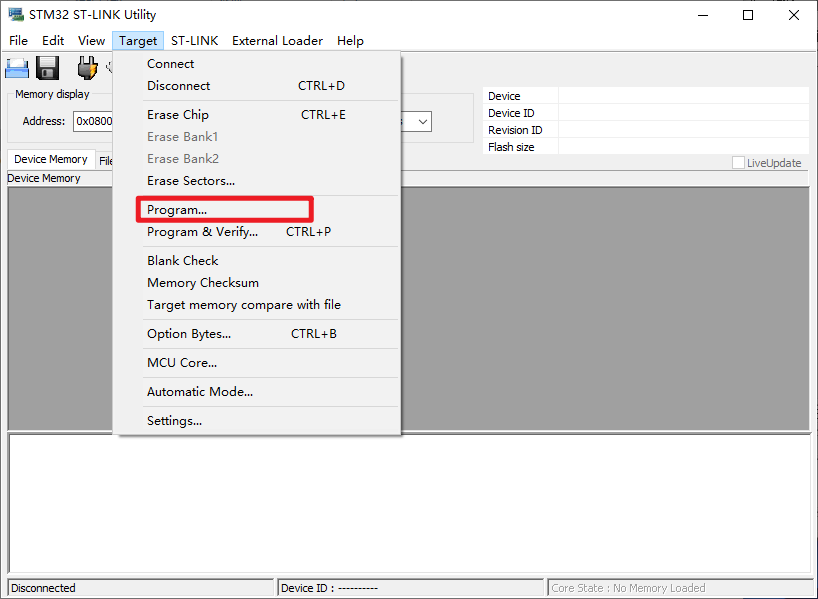Open MCU Core... from the menu
This screenshot has width=818, height=599.
[257, 363]
